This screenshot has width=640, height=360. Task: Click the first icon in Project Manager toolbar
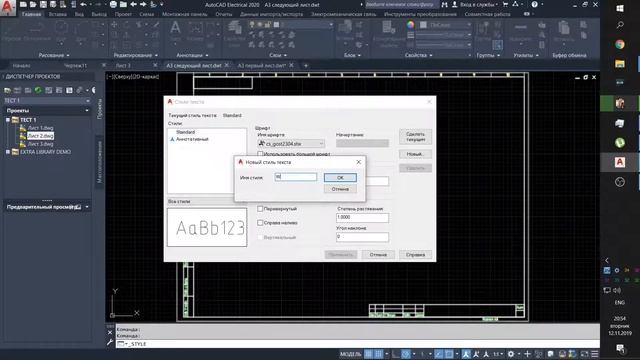click(7, 90)
